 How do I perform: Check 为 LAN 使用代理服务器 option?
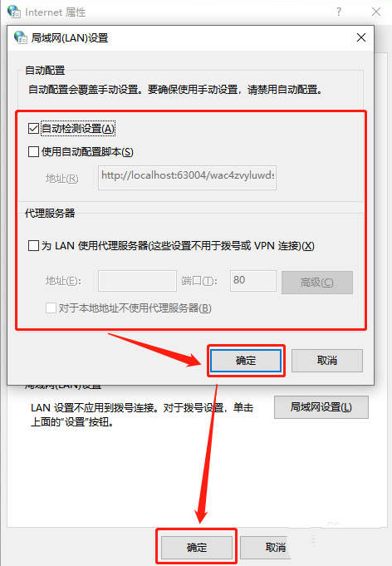click(33, 246)
